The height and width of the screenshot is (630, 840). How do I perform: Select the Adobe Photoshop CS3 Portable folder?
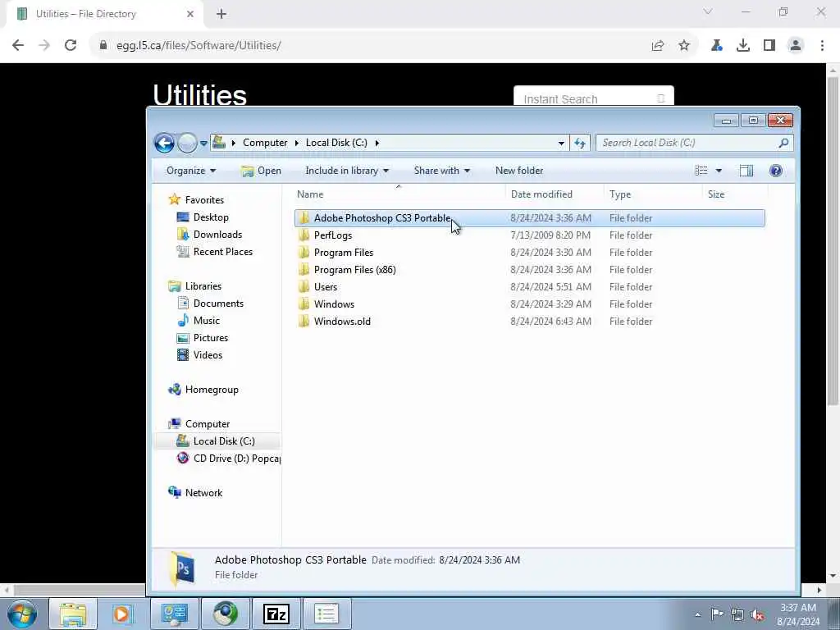click(x=529, y=218)
